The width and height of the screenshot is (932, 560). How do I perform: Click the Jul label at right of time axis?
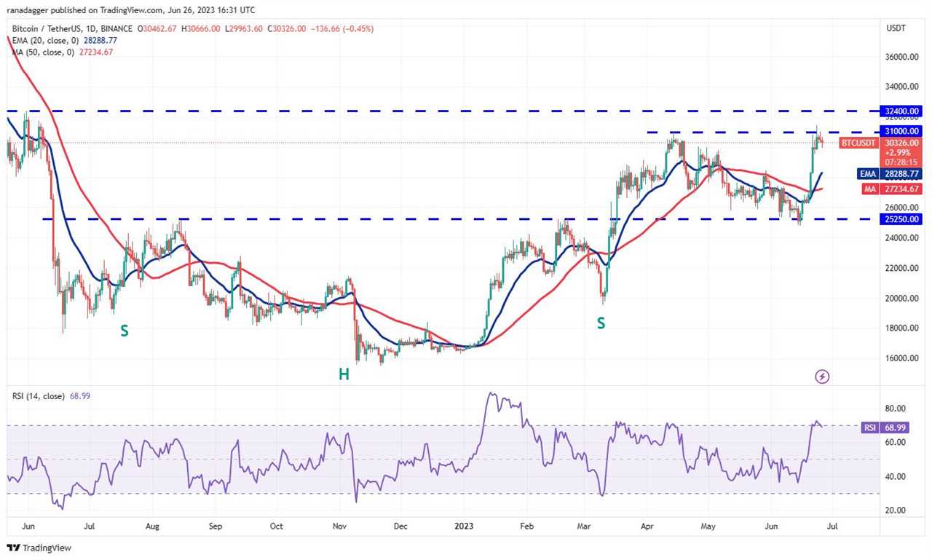[831, 524]
